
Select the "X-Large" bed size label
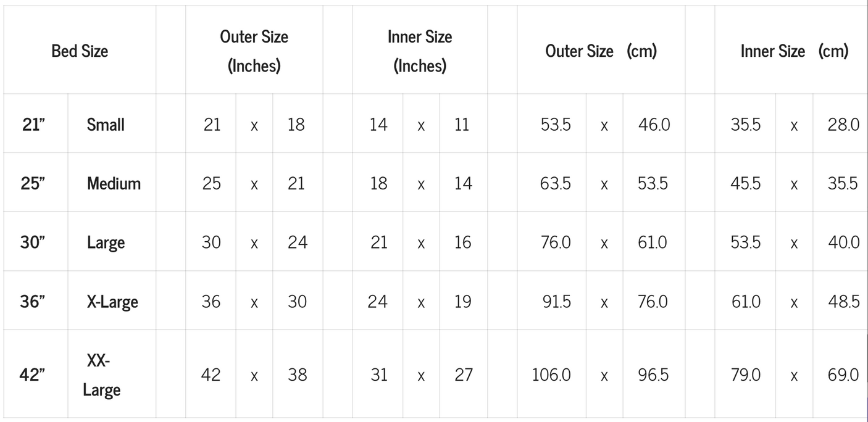[112, 302]
